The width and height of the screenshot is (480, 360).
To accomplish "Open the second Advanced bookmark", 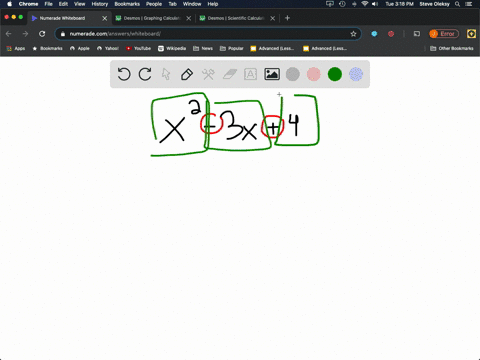I will (325, 48).
